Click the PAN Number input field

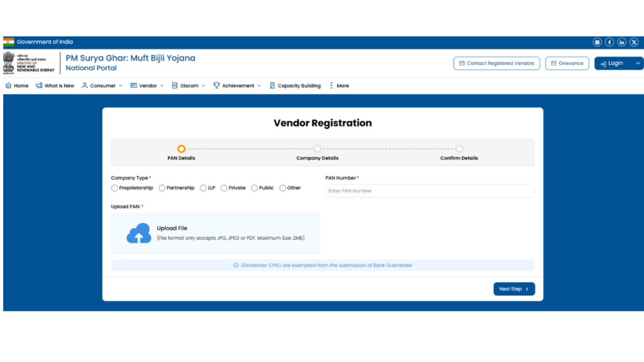(430, 191)
